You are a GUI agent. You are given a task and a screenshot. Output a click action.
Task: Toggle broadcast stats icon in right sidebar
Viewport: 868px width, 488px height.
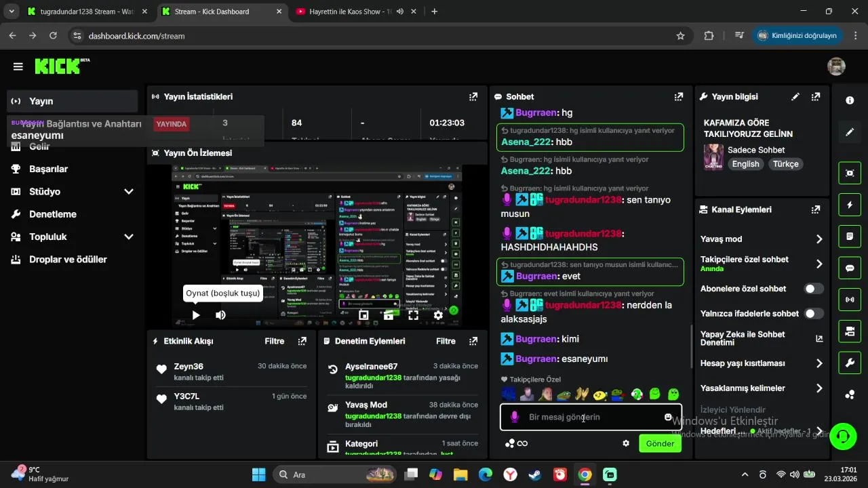(850, 299)
